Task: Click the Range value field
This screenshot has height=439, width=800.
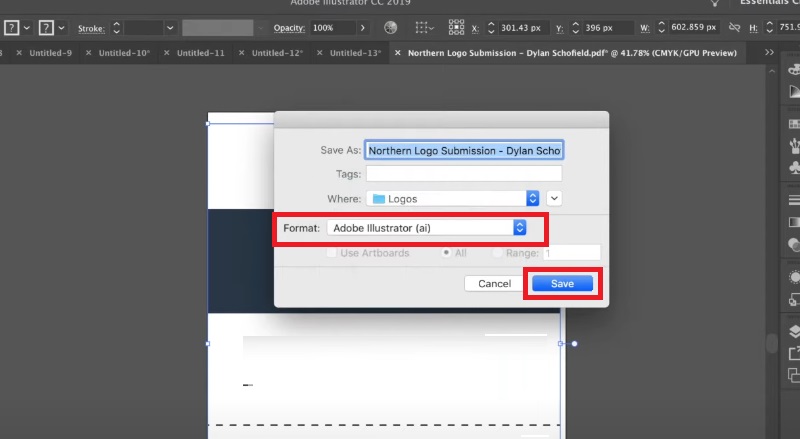Action: tap(571, 253)
